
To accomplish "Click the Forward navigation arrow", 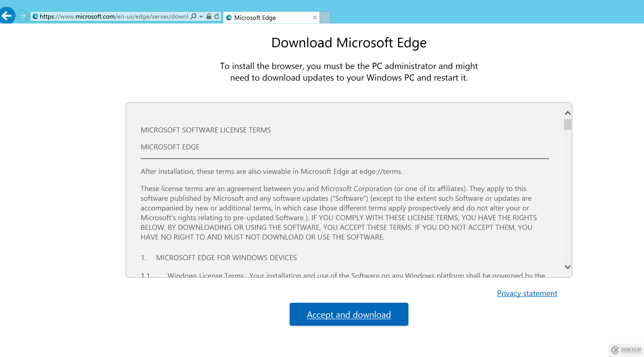I will [23, 16].
